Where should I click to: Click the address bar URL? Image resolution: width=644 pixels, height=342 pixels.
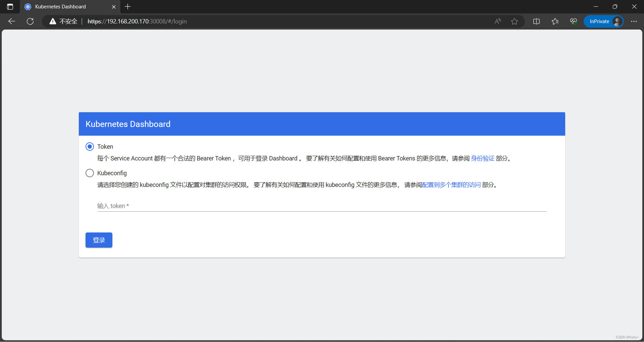click(137, 21)
